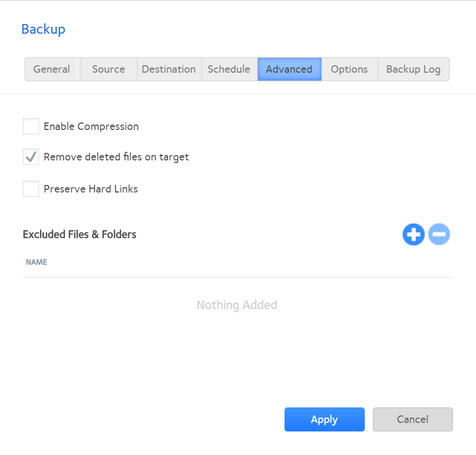
Task: Enable Compression checkbox
Action: pyautogui.click(x=31, y=127)
